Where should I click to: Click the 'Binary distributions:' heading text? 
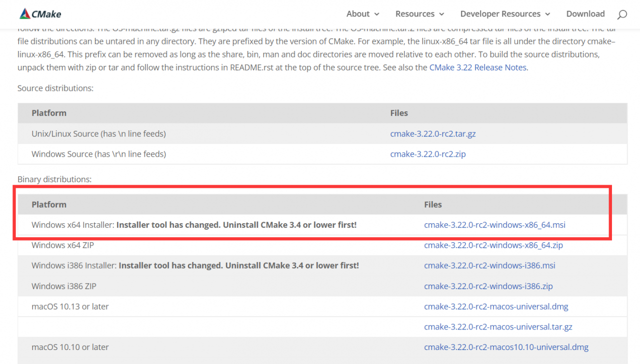[x=54, y=179]
